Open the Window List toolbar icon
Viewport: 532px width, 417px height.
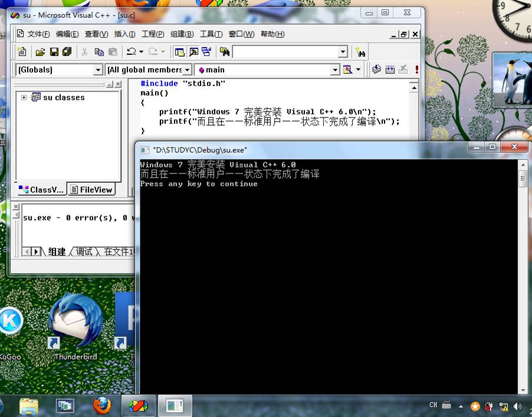click(206, 52)
